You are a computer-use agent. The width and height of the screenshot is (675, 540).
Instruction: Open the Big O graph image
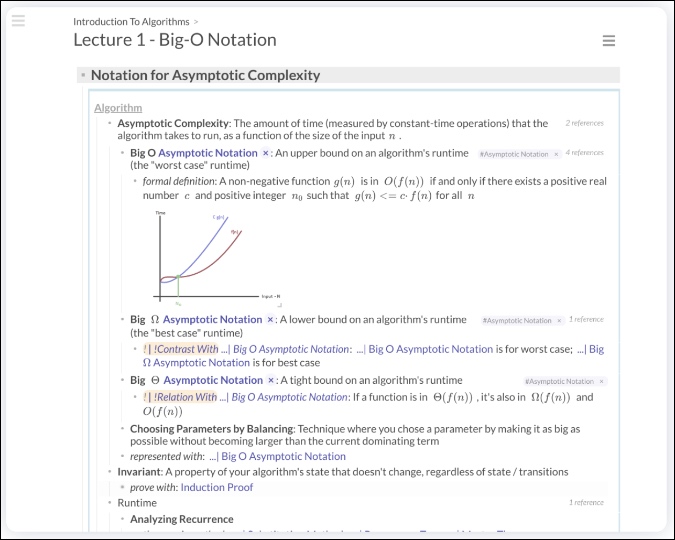217,258
